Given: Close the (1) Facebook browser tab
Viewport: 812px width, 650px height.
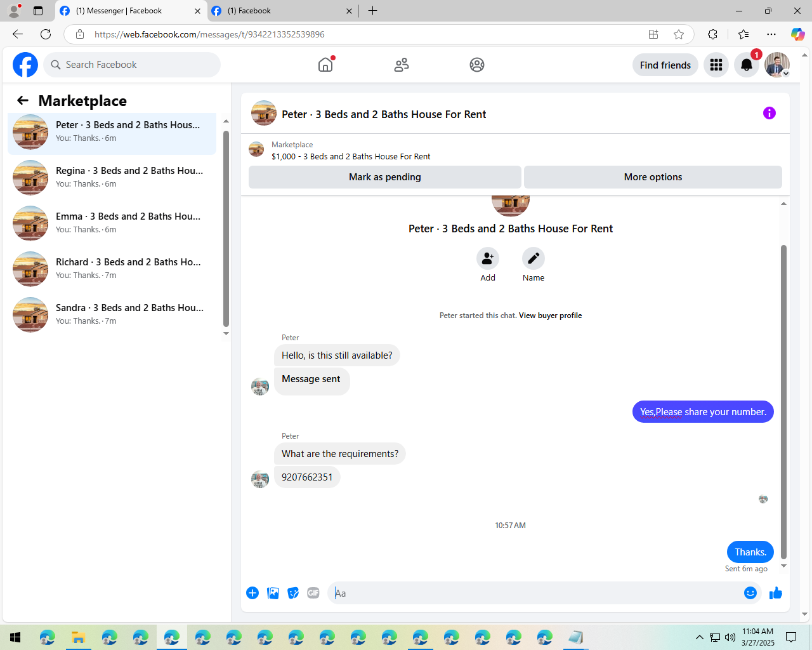Looking at the screenshot, I should click(x=349, y=11).
